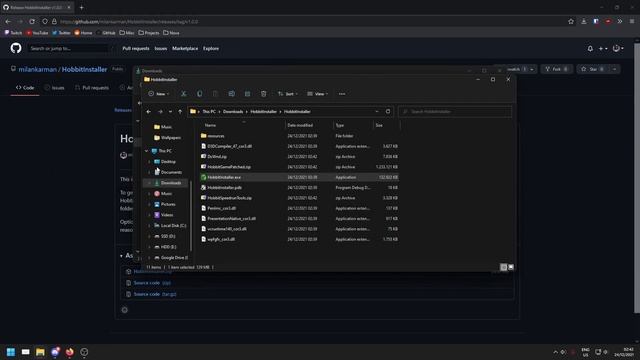Add an emoji reaction to the release
640x360 pixels.
point(124,310)
